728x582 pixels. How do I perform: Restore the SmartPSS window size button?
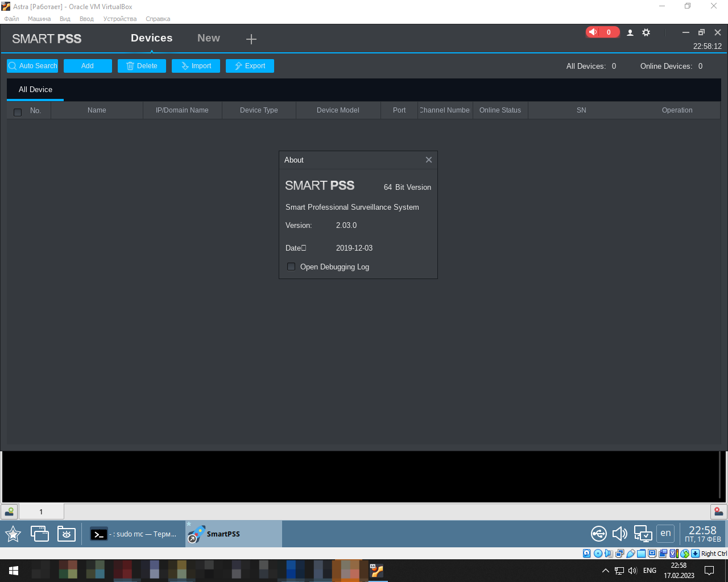701,32
